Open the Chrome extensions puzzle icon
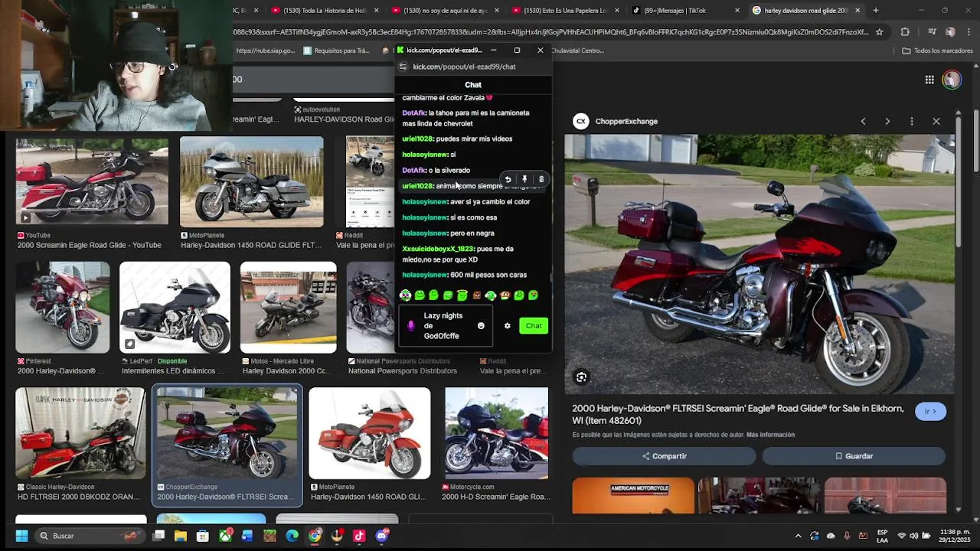The height and width of the screenshot is (551, 980). pyautogui.click(x=905, y=32)
